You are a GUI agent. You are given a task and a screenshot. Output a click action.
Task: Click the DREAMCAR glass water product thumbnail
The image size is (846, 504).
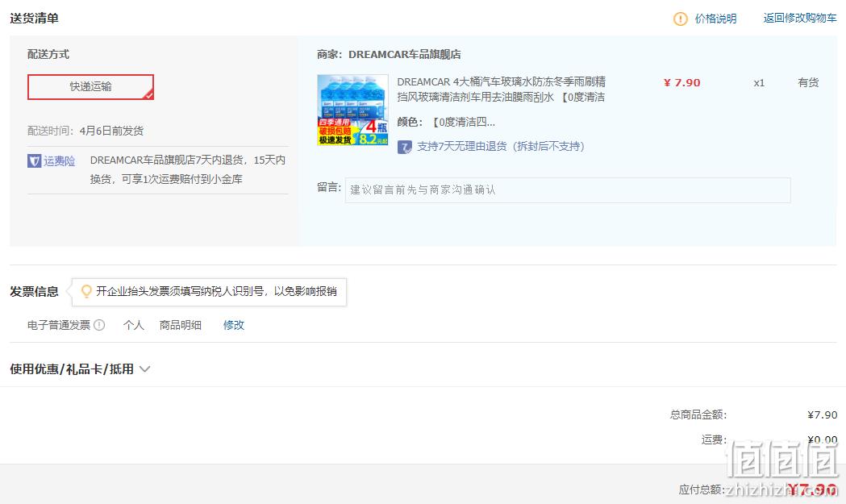(x=353, y=110)
